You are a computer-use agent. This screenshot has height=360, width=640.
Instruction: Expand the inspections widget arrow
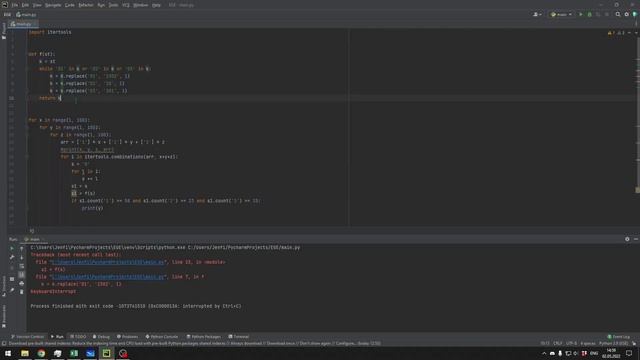636,33
